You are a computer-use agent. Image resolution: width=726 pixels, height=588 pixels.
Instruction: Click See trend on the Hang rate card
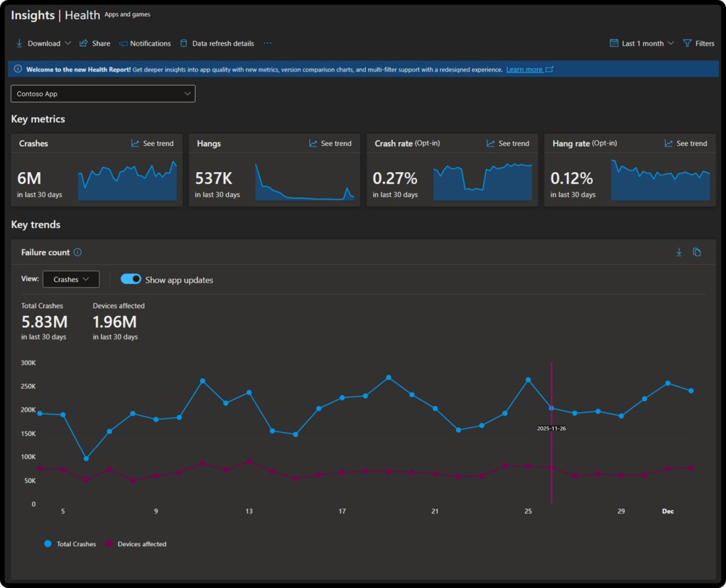686,143
